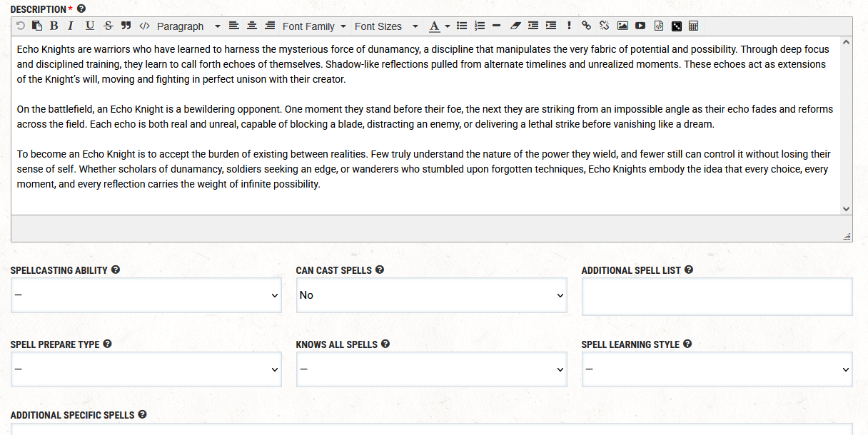Insert a horizontal line in the editor
868x435 pixels.
point(497,26)
